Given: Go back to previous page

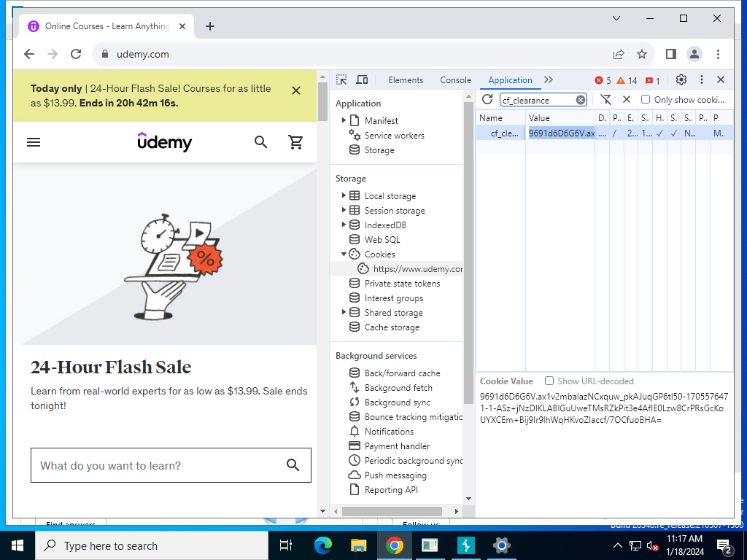Looking at the screenshot, I should pos(29,54).
